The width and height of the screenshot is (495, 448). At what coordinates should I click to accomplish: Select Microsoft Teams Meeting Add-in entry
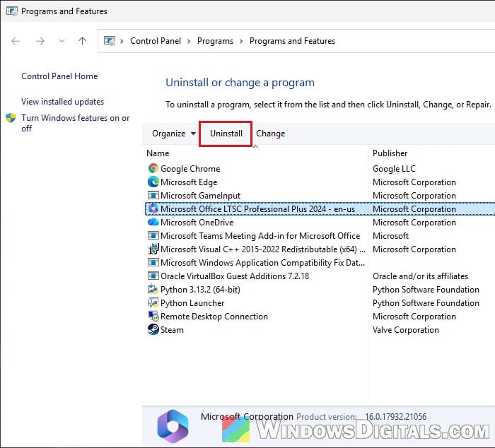[x=260, y=236]
